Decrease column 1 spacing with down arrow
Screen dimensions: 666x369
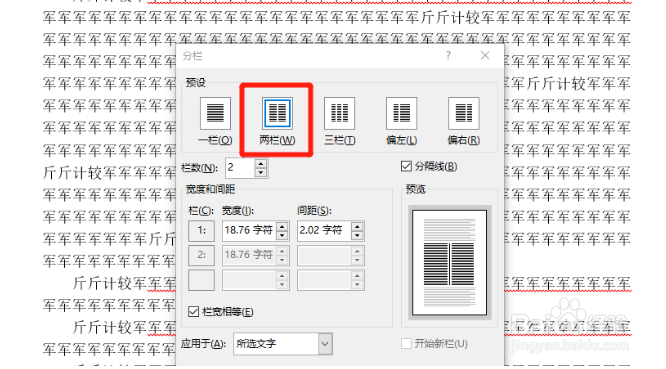pos(358,235)
